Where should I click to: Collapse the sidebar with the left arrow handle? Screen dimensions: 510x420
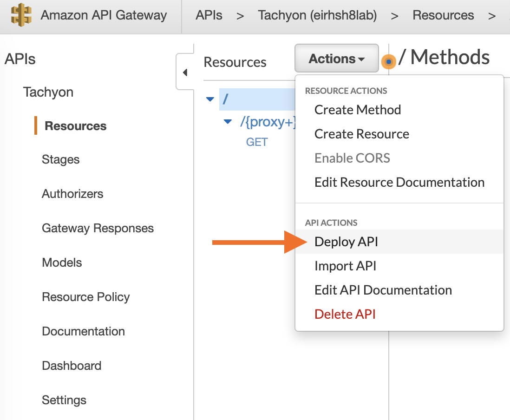[185, 72]
